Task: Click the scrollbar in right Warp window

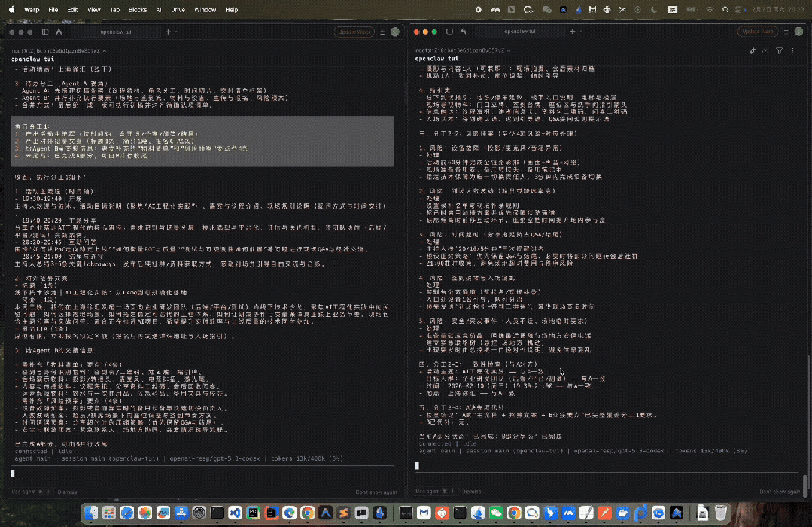Action: pos(804,487)
